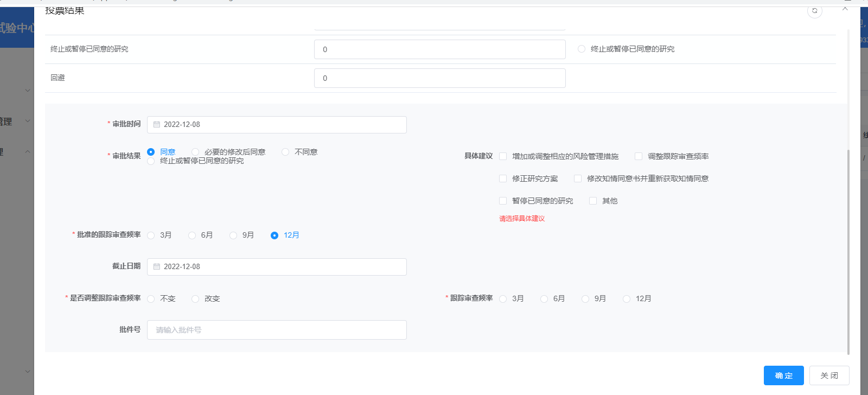Choose 12月 for 批准的跟踪审查频率

pos(275,235)
